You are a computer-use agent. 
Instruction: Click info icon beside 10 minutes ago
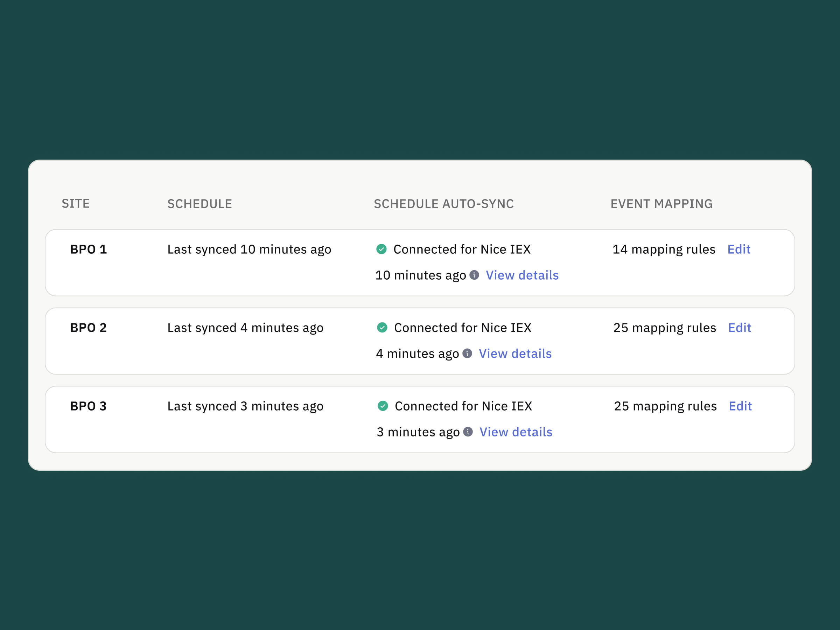(x=474, y=274)
